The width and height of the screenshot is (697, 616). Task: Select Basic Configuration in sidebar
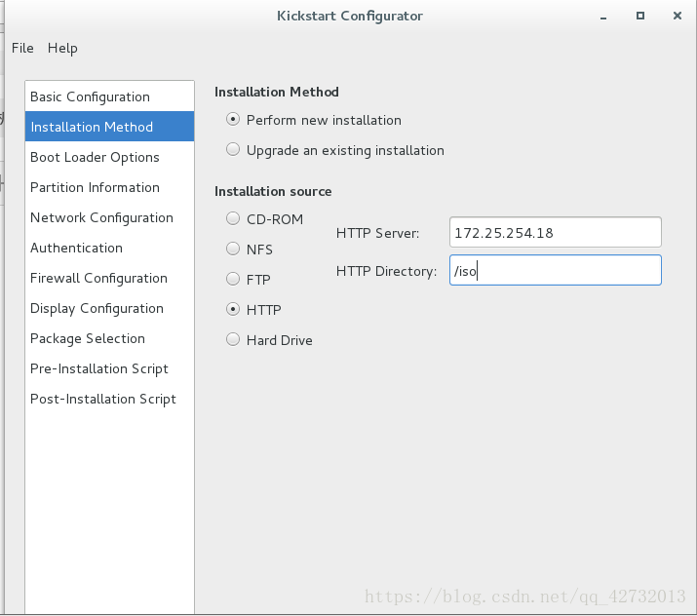(110, 96)
